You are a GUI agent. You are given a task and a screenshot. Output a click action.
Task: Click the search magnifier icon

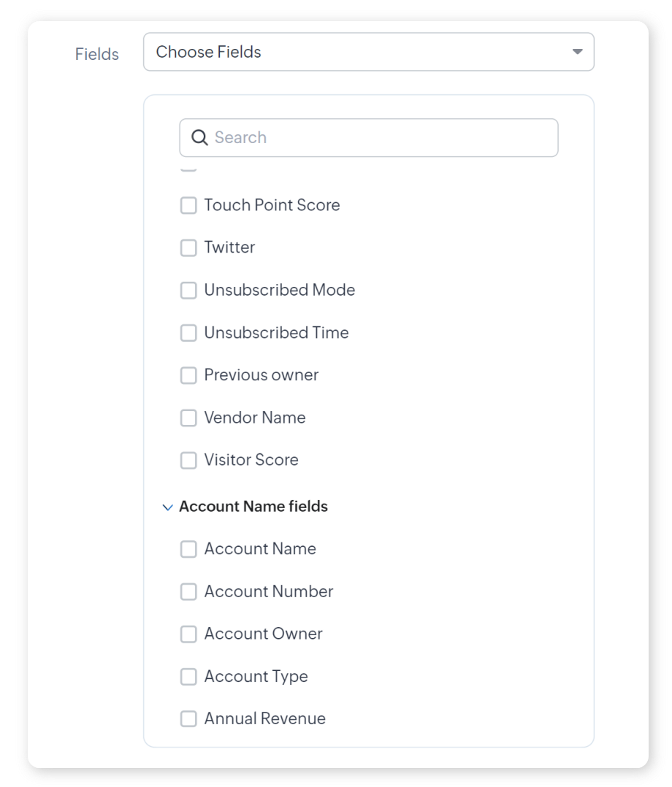[x=199, y=137]
